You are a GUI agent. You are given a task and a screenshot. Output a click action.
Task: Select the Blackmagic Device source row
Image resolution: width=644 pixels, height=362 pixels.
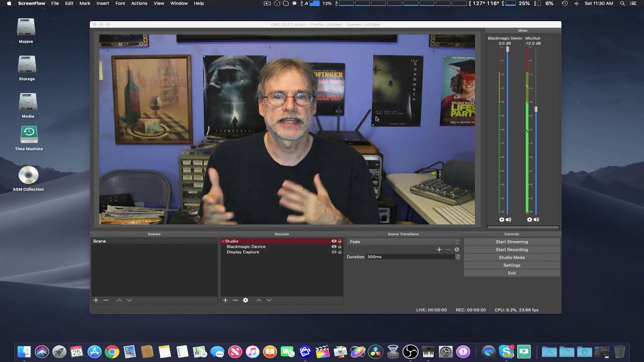pos(282,247)
